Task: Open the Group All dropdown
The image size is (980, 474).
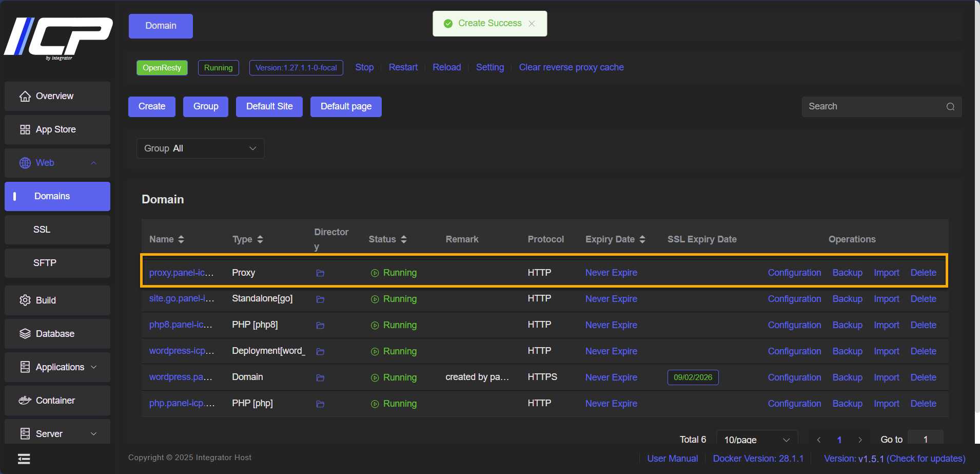Action: [x=201, y=148]
